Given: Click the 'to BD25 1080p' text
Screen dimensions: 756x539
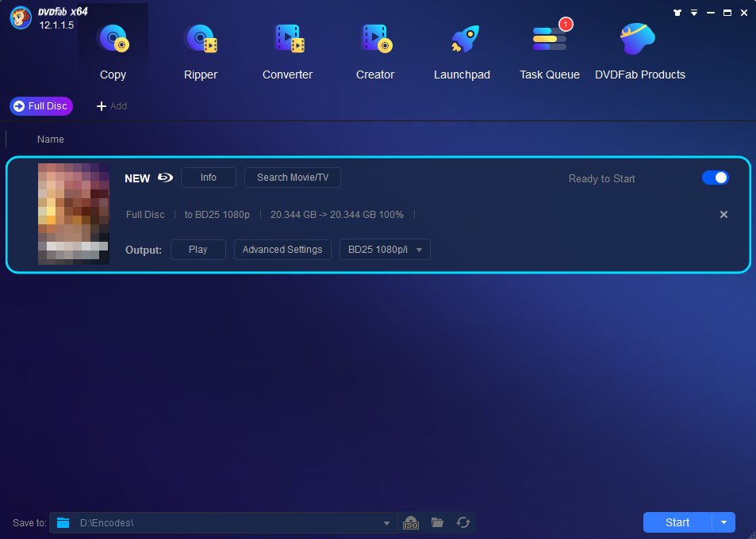Looking at the screenshot, I should click(x=217, y=215).
